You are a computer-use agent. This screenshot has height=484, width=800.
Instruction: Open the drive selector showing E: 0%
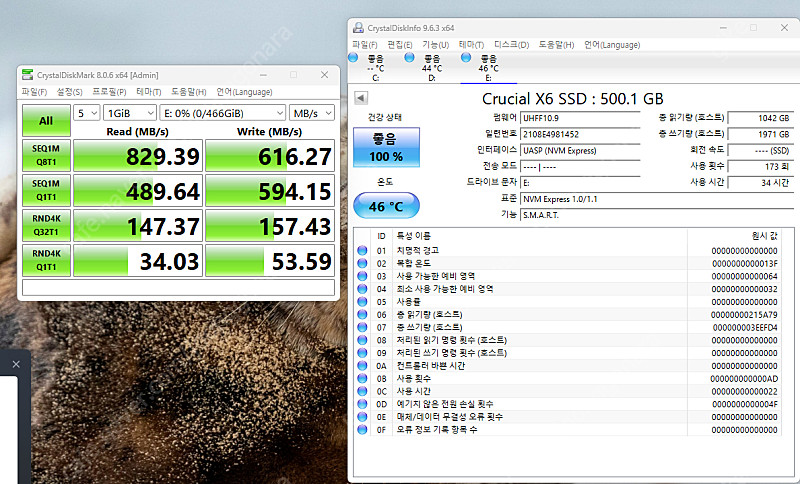pyautogui.click(x=222, y=113)
